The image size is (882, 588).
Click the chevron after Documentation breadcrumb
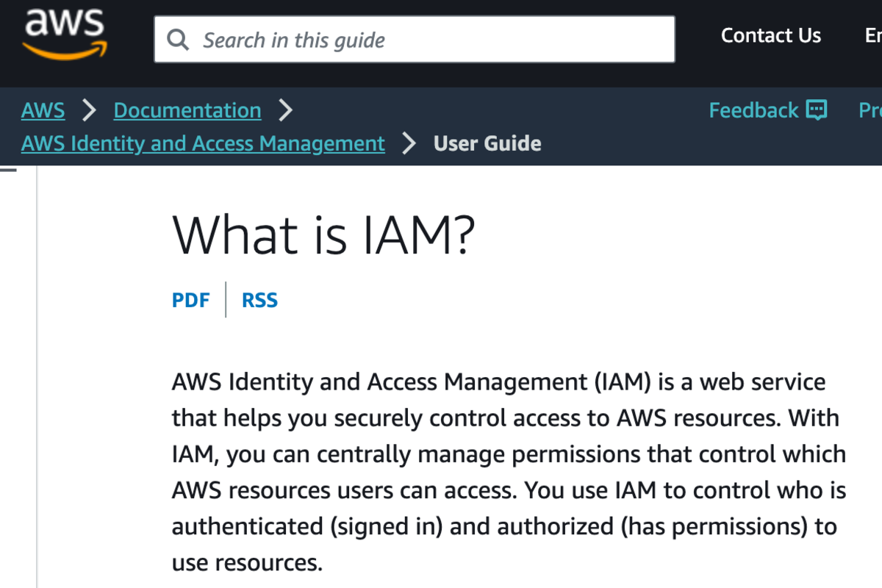286,110
